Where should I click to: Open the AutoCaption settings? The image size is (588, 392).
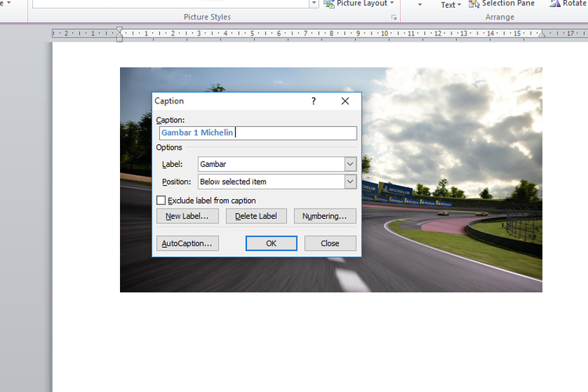point(187,244)
